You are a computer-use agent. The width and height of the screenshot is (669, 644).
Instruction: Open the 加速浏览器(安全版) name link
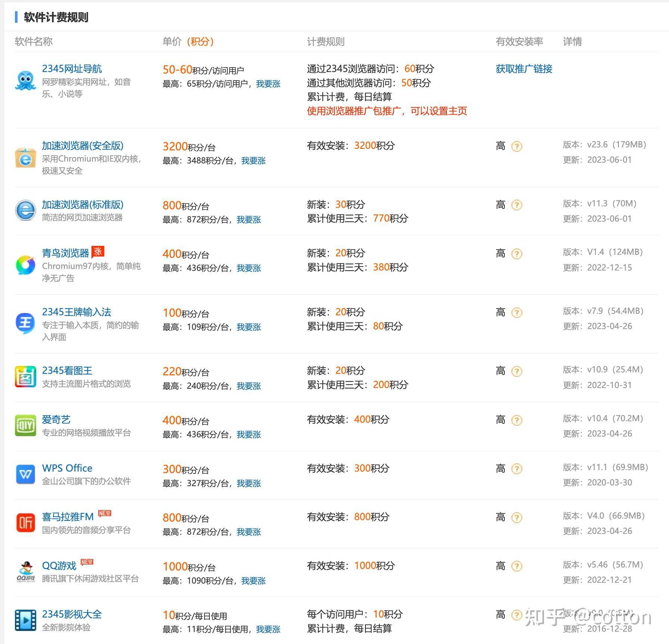coord(83,146)
